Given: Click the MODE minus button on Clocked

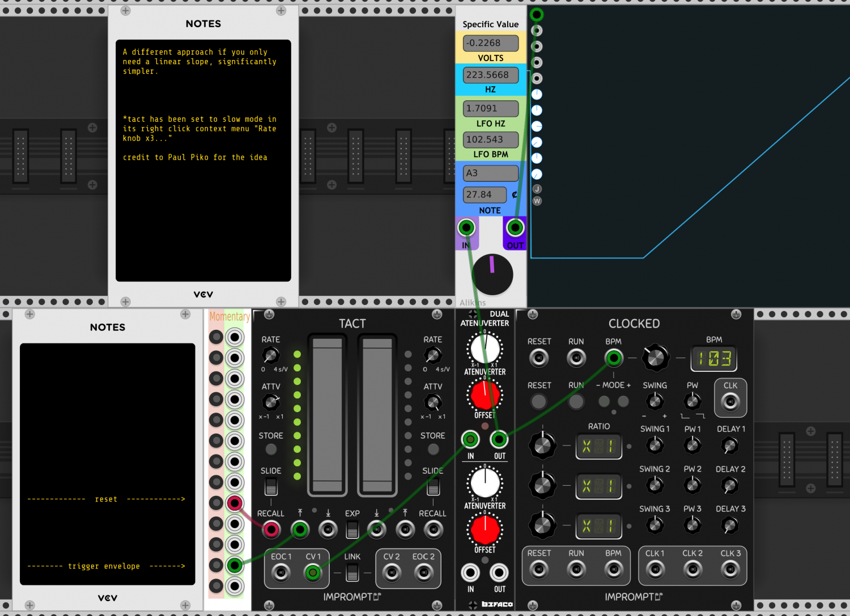Looking at the screenshot, I should pos(605,402).
